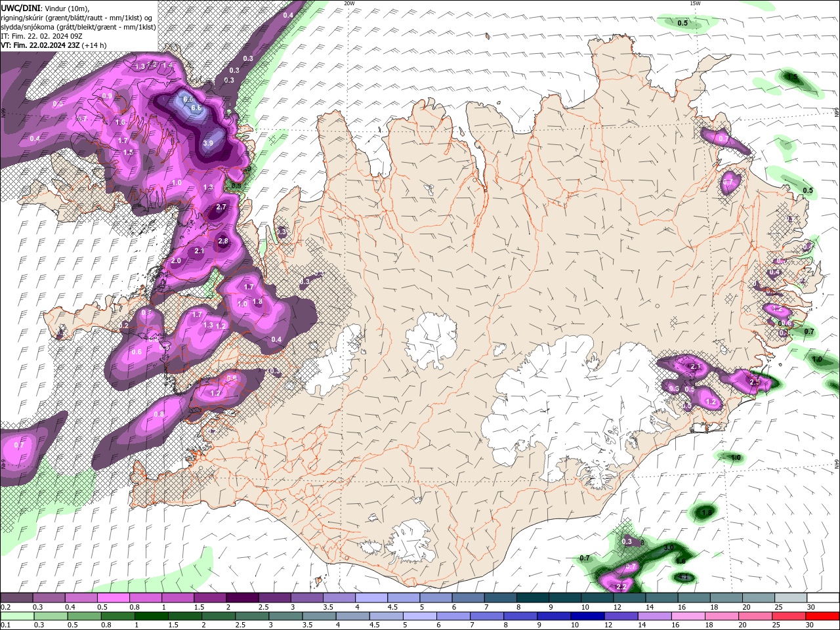Click the UWC/DINI title text
Image resolution: width=840 pixels, height=630 pixels.
click(21, 7)
